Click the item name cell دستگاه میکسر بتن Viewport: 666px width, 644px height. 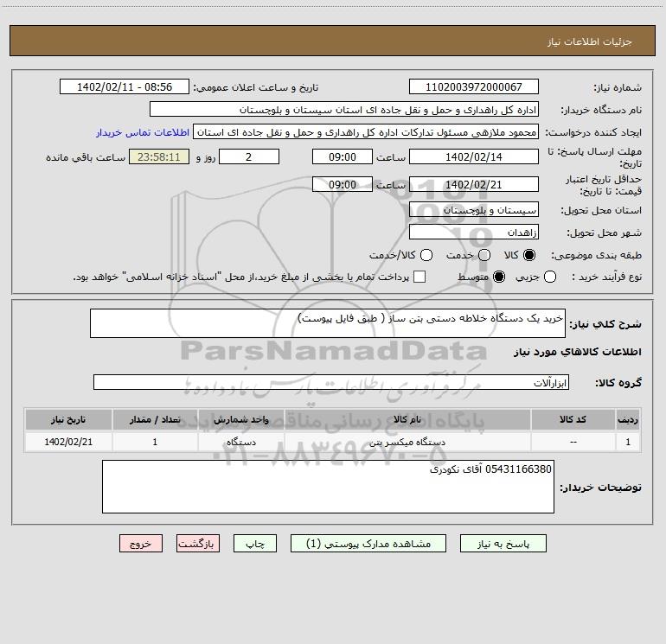[407, 442]
